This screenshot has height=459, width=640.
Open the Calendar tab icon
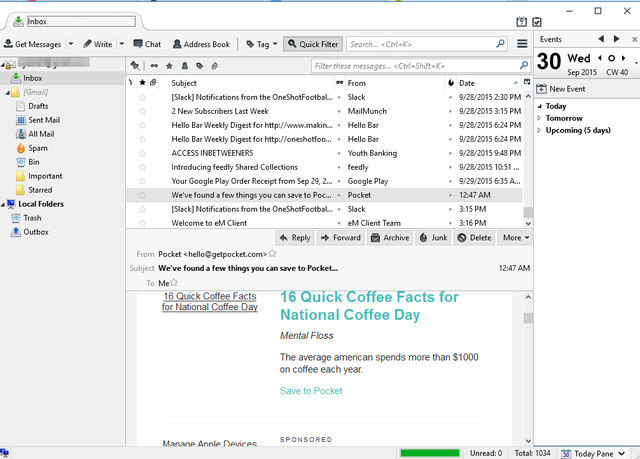[522, 22]
